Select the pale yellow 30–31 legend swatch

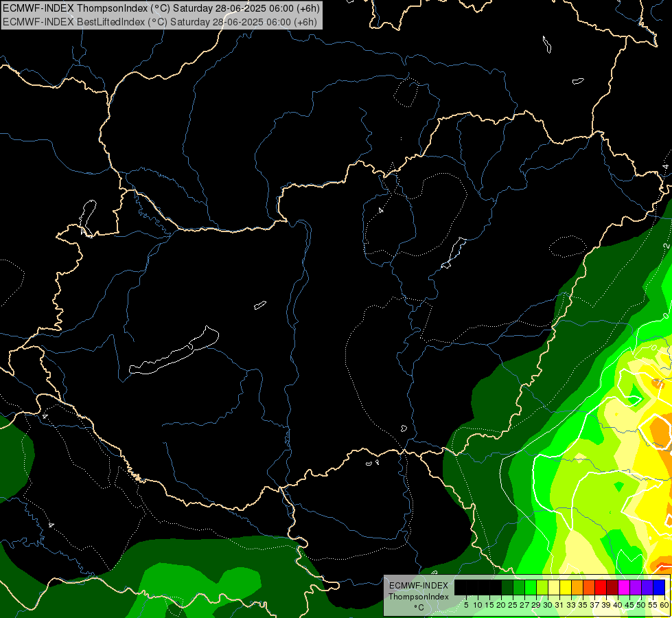(x=554, y=587)
